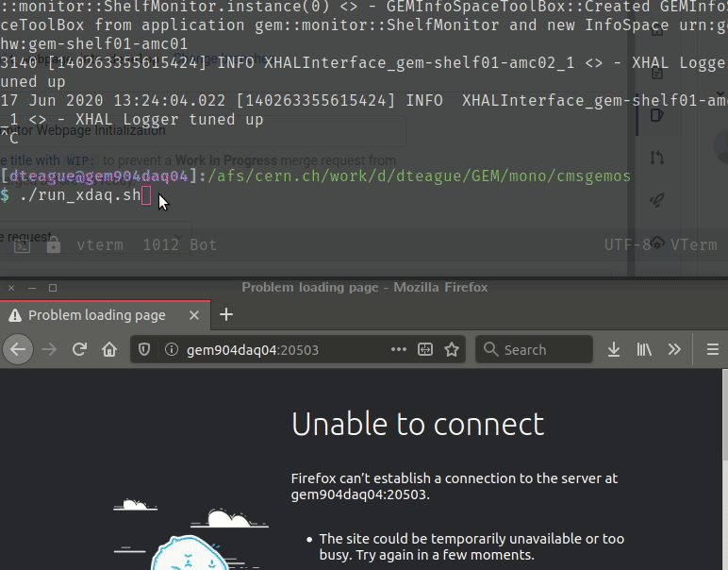Maximize the Firefox window
Viewport: 728px width, 570px height.
(53, 288)
